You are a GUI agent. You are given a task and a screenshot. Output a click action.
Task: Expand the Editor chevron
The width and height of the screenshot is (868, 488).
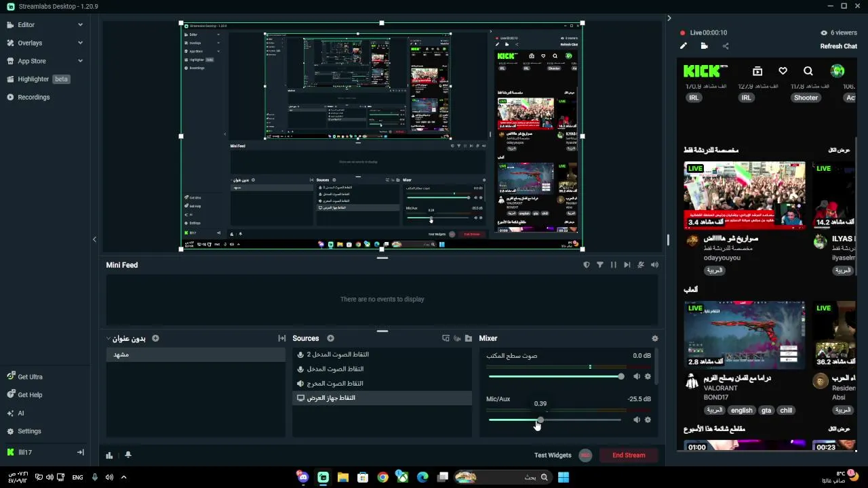click(x=80, y=24)
